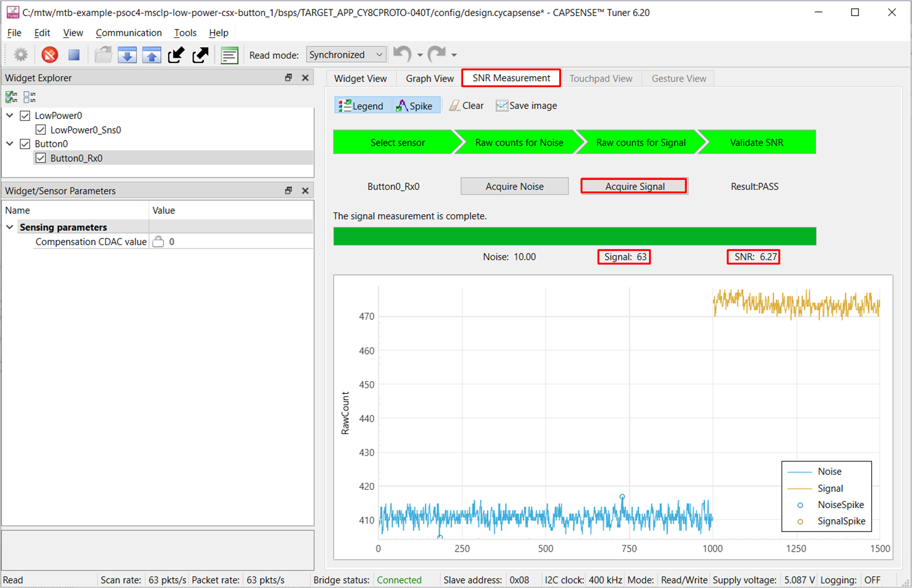Click the green measurement progress bar
912x588 pixels.
pyautogui.click(x=575, y=236)
